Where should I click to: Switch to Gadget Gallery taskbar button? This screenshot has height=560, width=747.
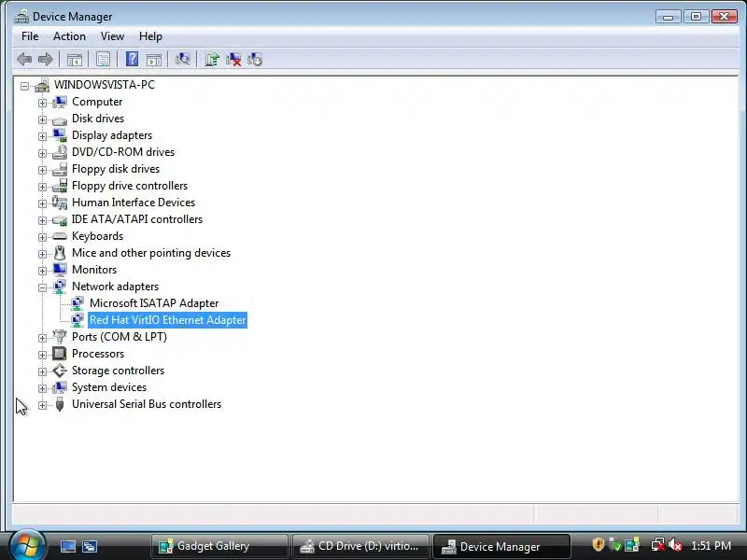point(219,546)
